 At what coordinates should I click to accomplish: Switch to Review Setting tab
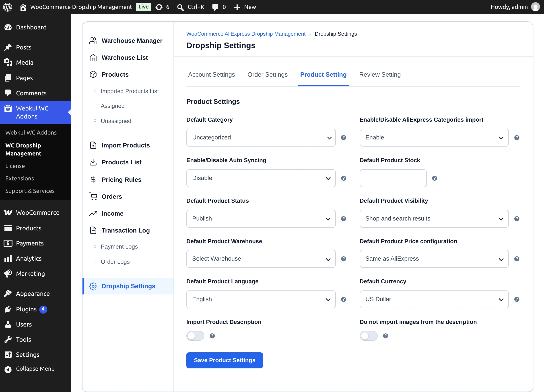click(x=380, y=75)
